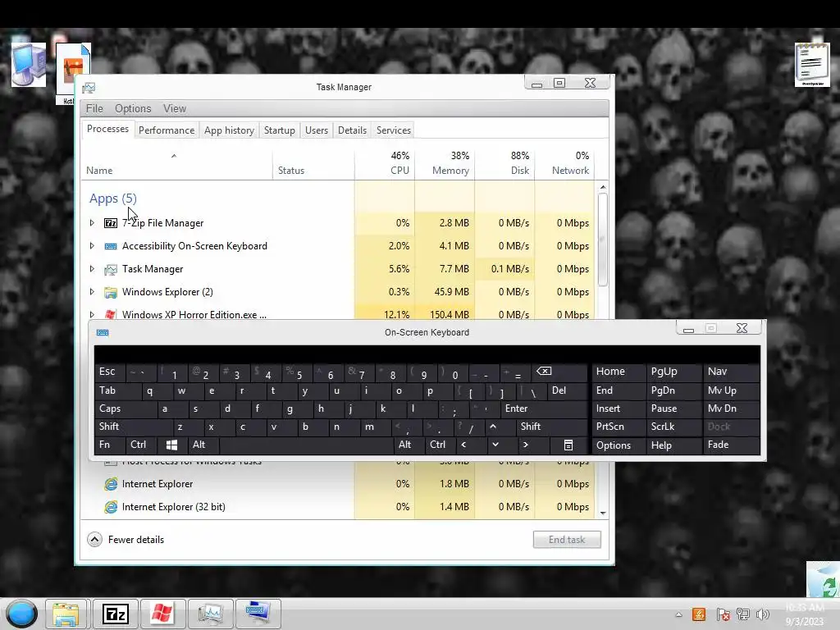Click the Internet Explorer process icon

coord(111,484)
